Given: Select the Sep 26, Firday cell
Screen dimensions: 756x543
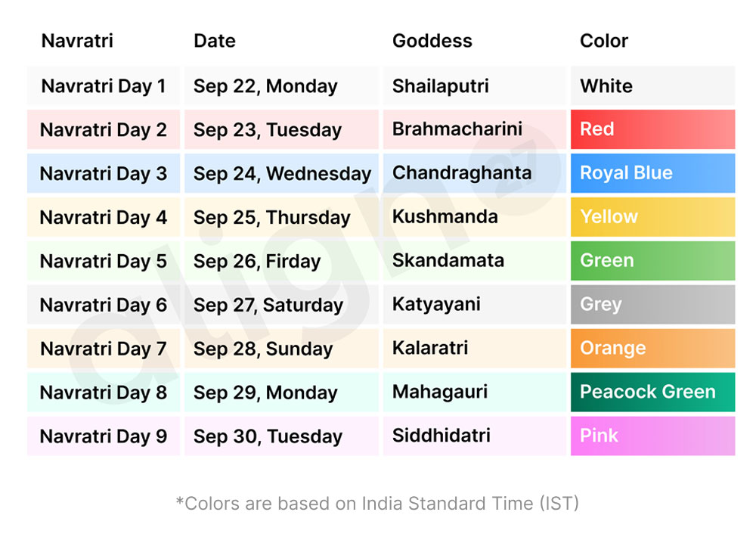Looking at the screenshot, I should click(x=257, y=262).
